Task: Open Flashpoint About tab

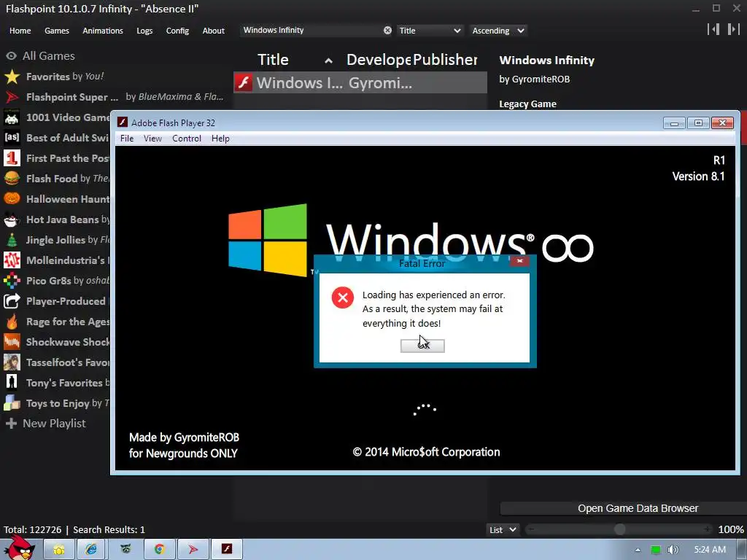Action: point(214,31)
